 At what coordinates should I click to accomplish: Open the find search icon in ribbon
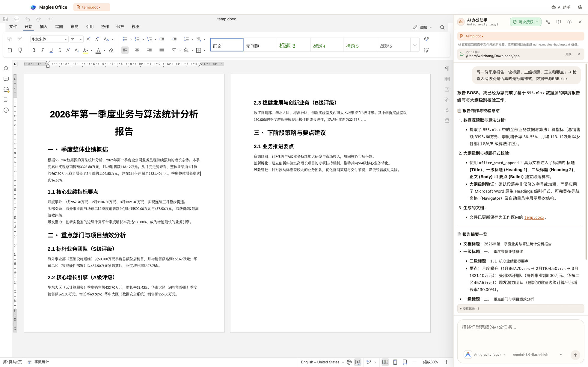click(x=442, y=27)
